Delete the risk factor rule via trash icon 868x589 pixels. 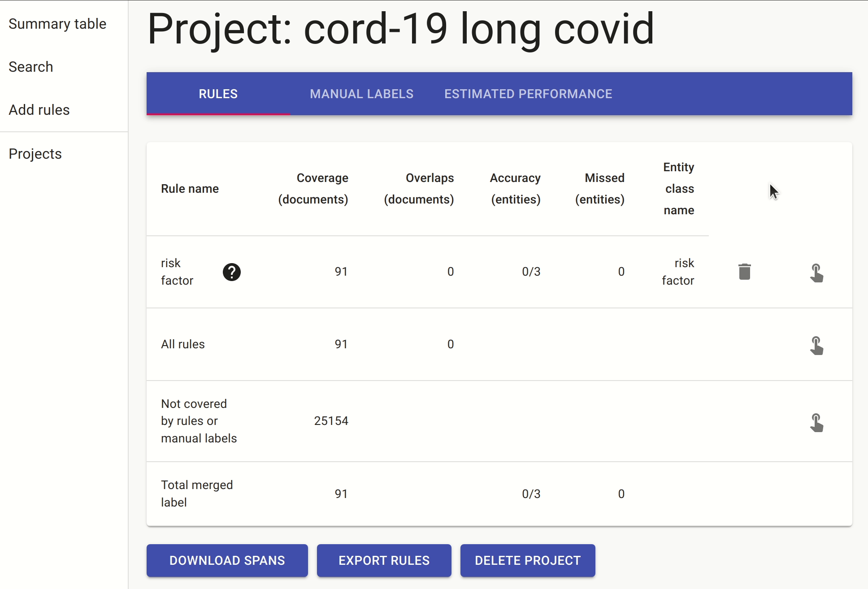(744, 272)
